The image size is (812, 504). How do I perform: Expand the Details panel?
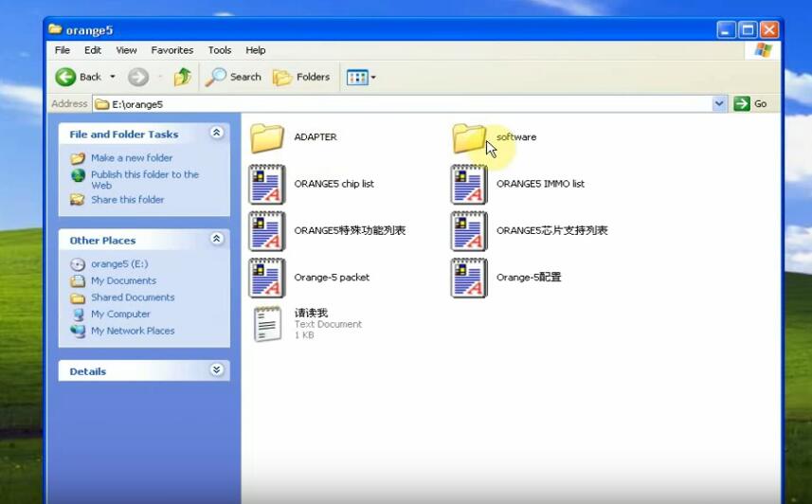[x=216, y=369]
